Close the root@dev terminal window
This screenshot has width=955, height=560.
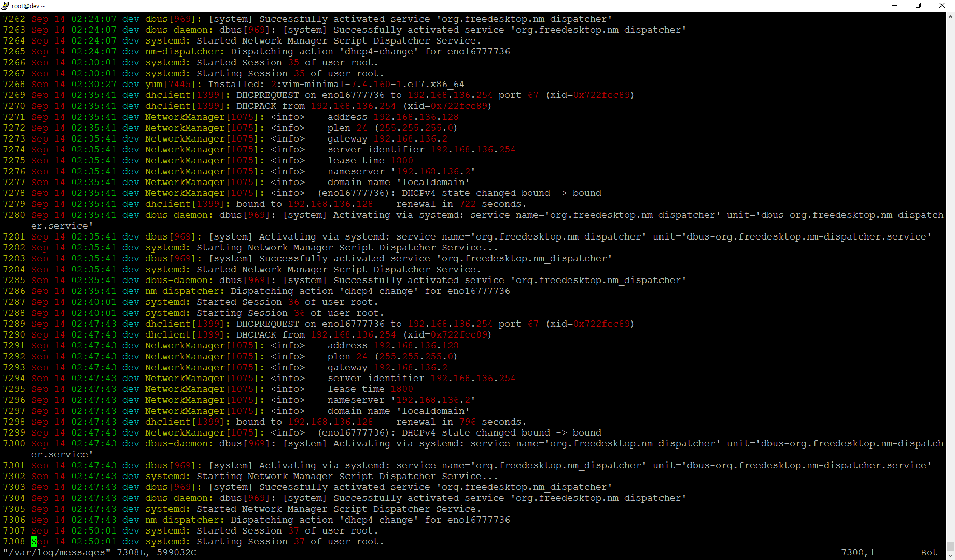[x=942, y=5]
